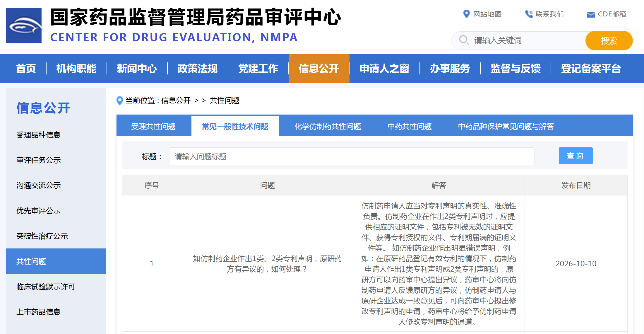Switch to 常见一般性技术问题 tab
The height and width of the screenshot is (334, 644).
[x=235, y=126]
